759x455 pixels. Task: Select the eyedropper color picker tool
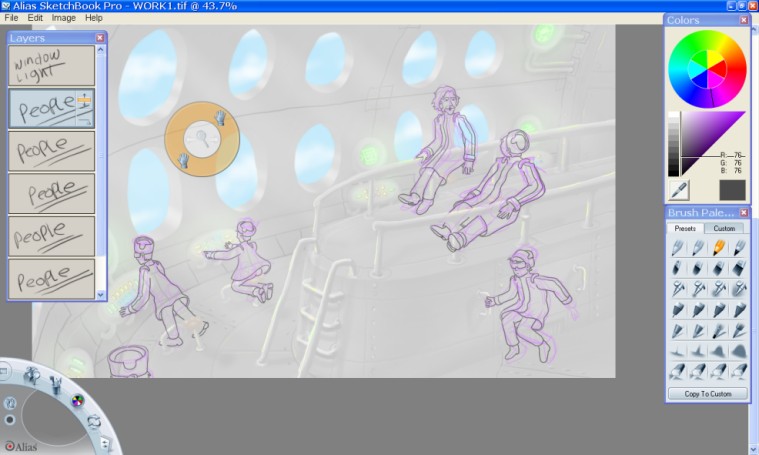pos(679,188)
